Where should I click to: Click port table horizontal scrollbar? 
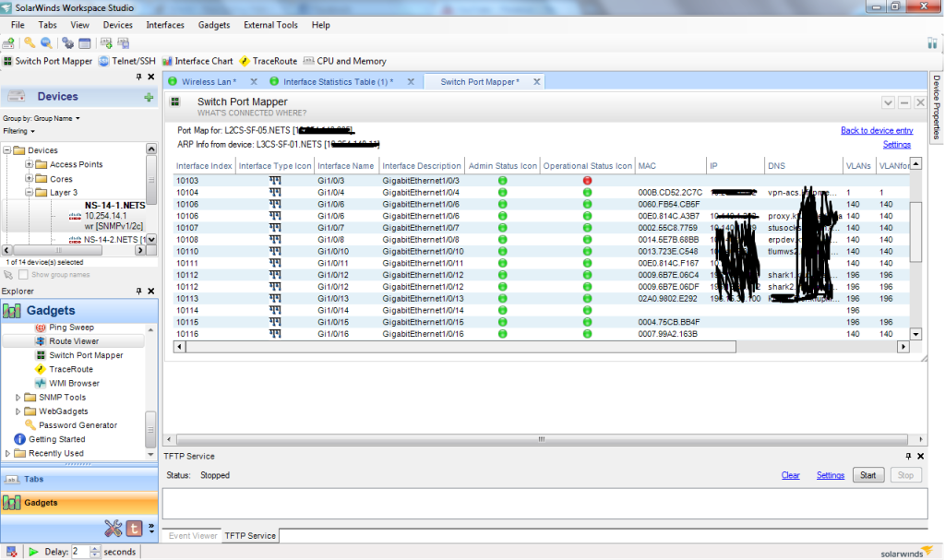pos(461,347)
